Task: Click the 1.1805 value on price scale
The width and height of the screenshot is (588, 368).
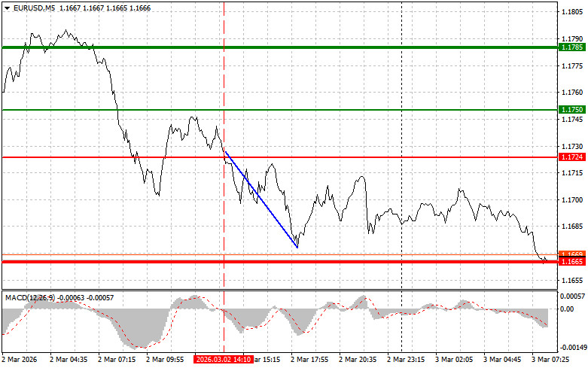Action: click(572, 12)
